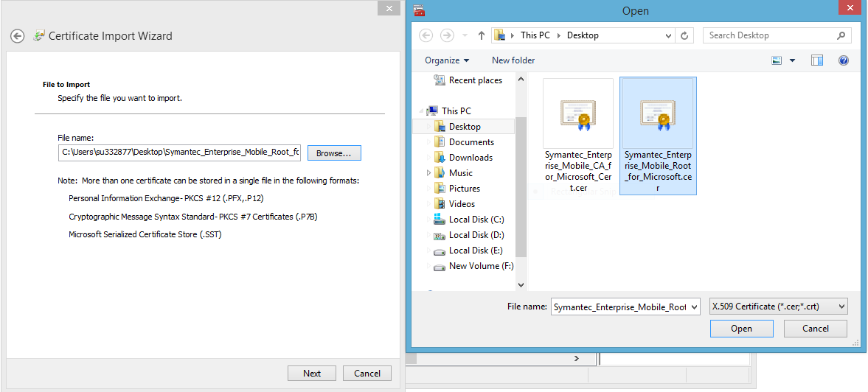Screen dimensions: 868x392
Task: Click the change view icon
Action: tap(777, 60)
